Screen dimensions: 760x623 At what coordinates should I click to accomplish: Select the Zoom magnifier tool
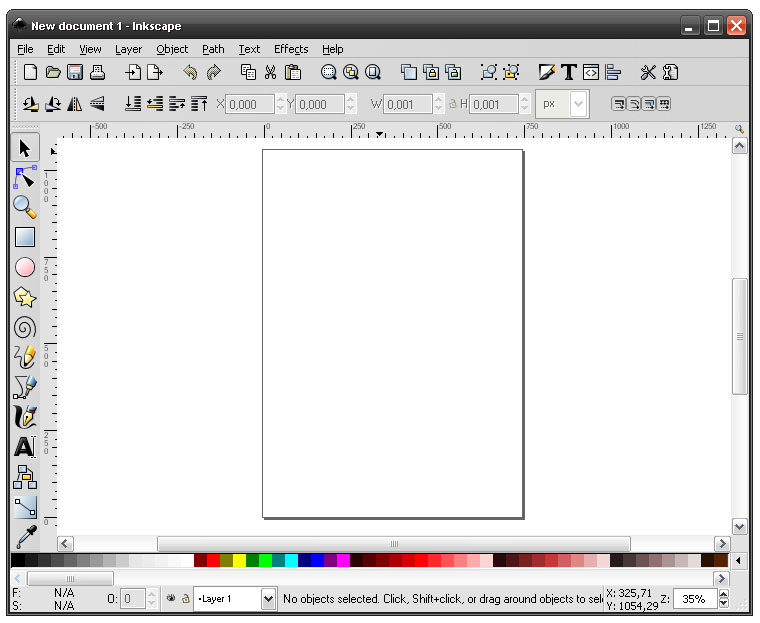(25, 207)
